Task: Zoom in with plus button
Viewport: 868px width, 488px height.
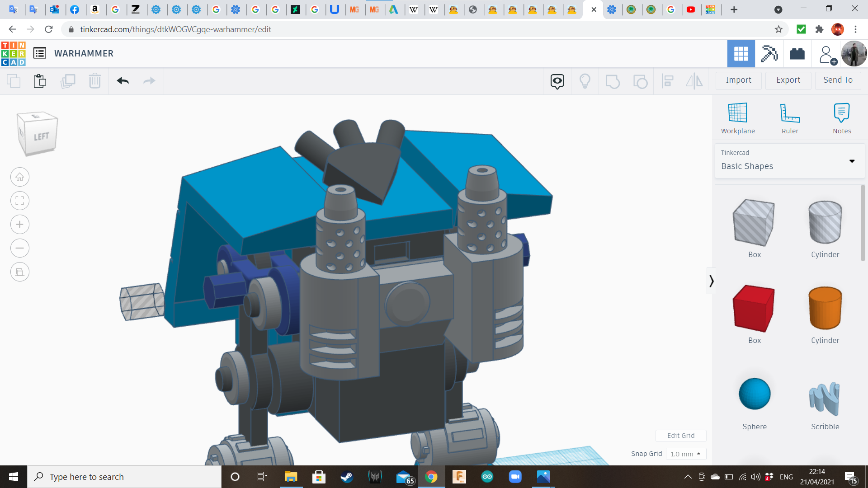Action: click(20, 225)
